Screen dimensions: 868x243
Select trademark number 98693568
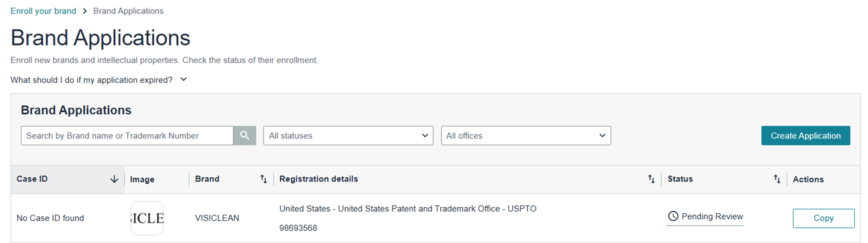298,228
